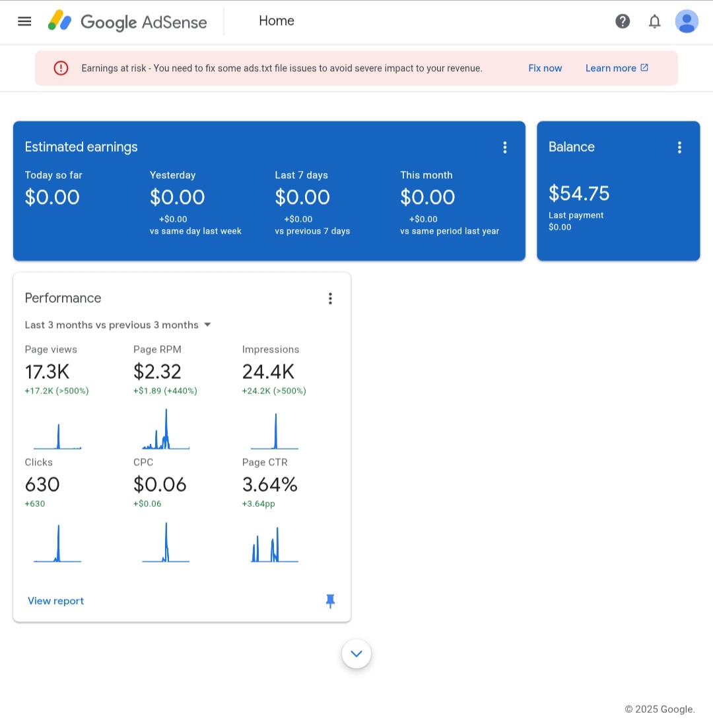Click the Performance card heading
Screen dimensions: 713x728
pyautogui.click(x=63, y=298)
